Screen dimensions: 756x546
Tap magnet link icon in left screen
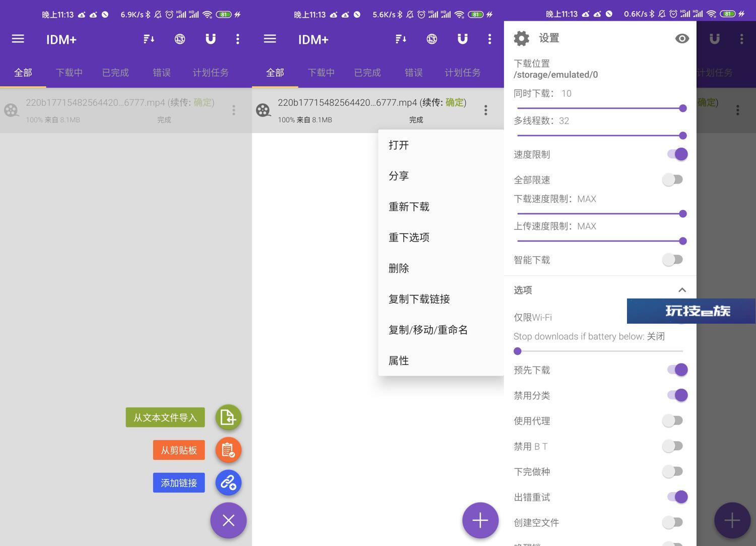point(211,39)
